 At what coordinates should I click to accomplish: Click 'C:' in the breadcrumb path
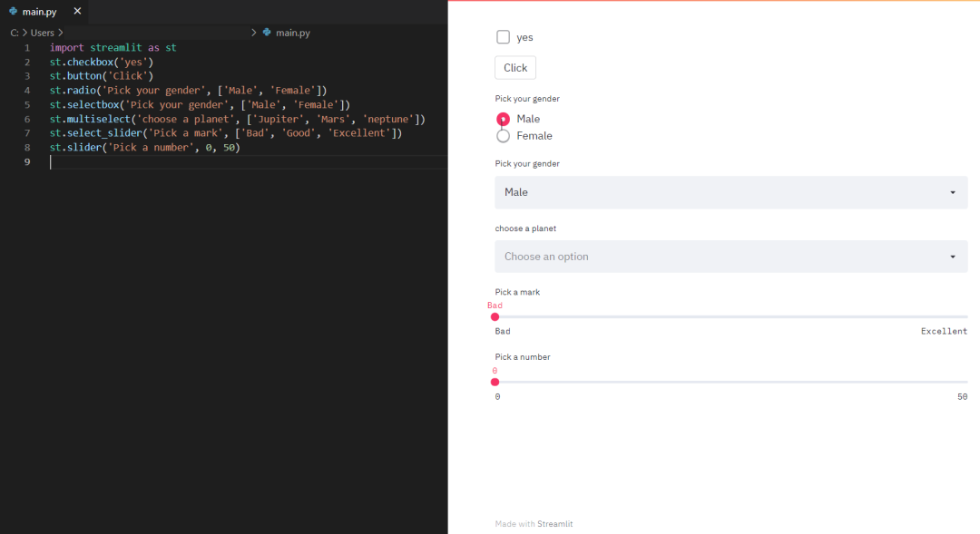click(x=15, y=33)
